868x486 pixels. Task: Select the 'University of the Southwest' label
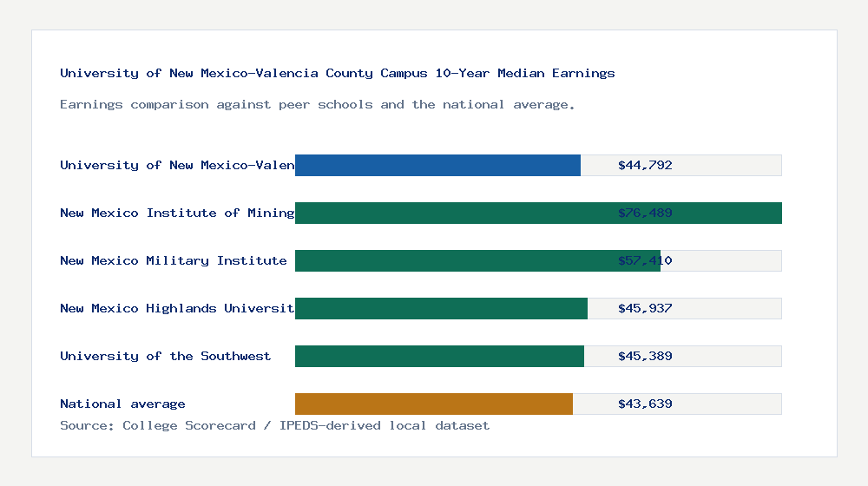coord(166,356)
